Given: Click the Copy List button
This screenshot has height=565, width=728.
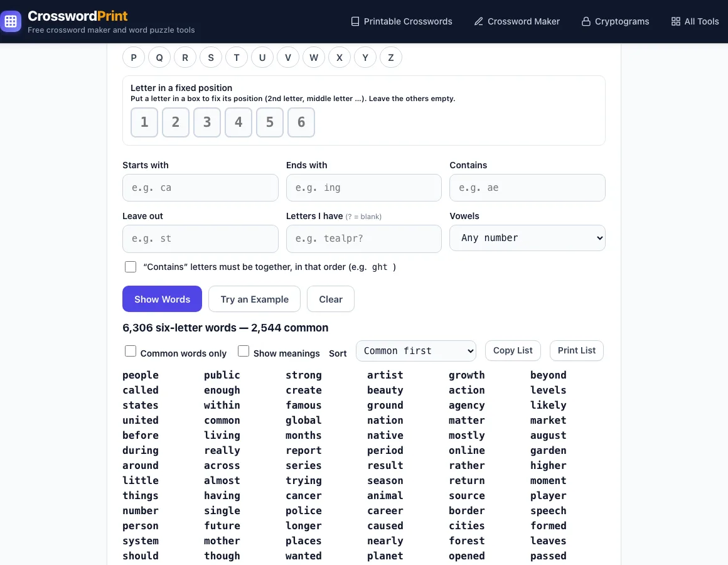Looking at the screenshot, I should (513, 350).
